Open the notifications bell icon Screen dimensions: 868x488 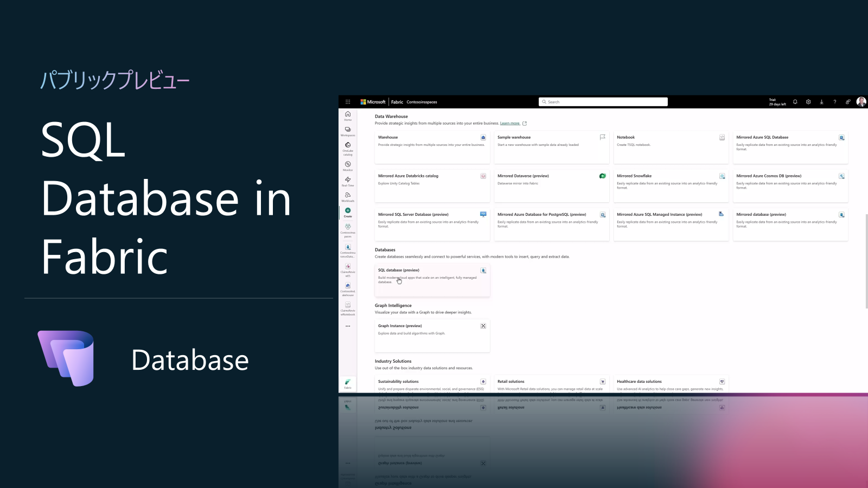point(795,102)
